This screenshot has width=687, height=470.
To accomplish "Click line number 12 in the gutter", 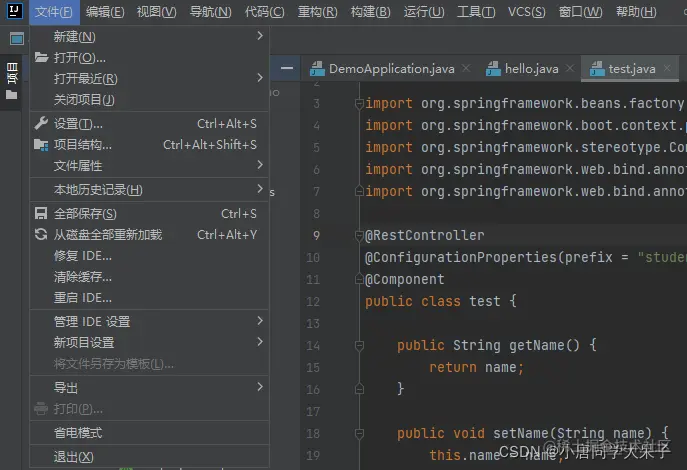I will point(313,302).
